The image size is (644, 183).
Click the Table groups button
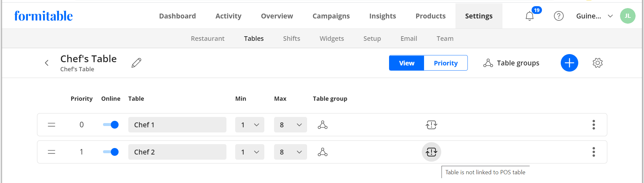pos(511,63)
